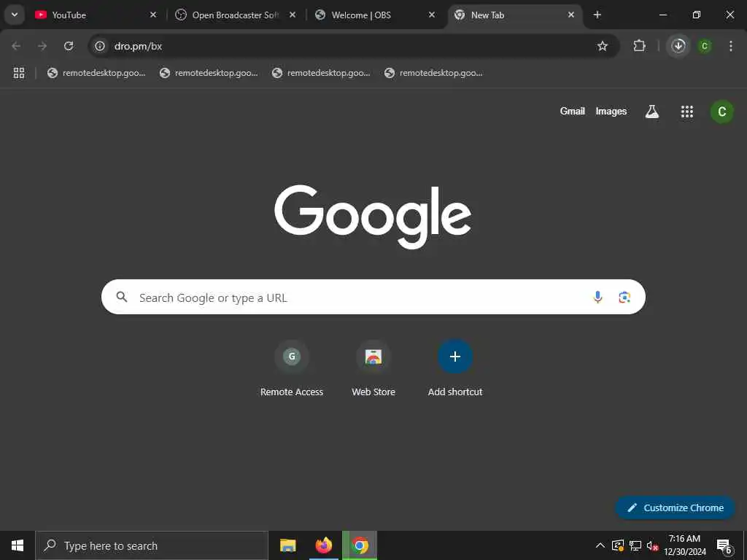Open the Google apps grid
747x560 pixels.
[687, 112]
